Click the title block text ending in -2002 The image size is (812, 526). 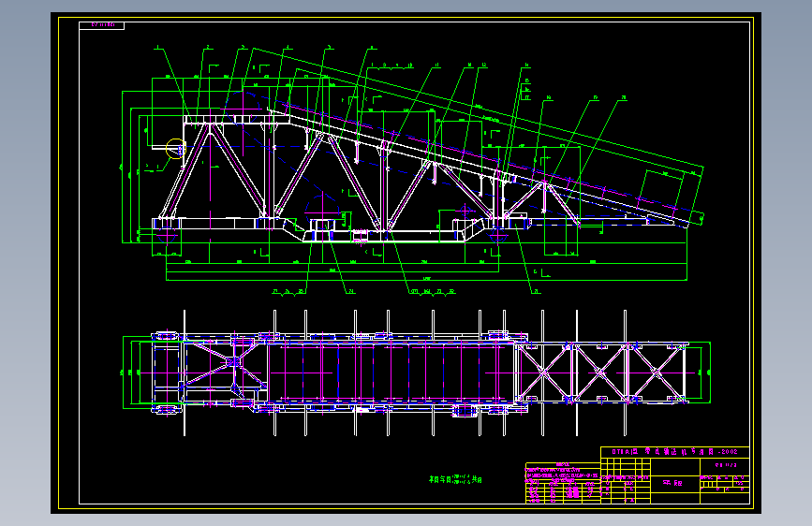tap(674, 452)
